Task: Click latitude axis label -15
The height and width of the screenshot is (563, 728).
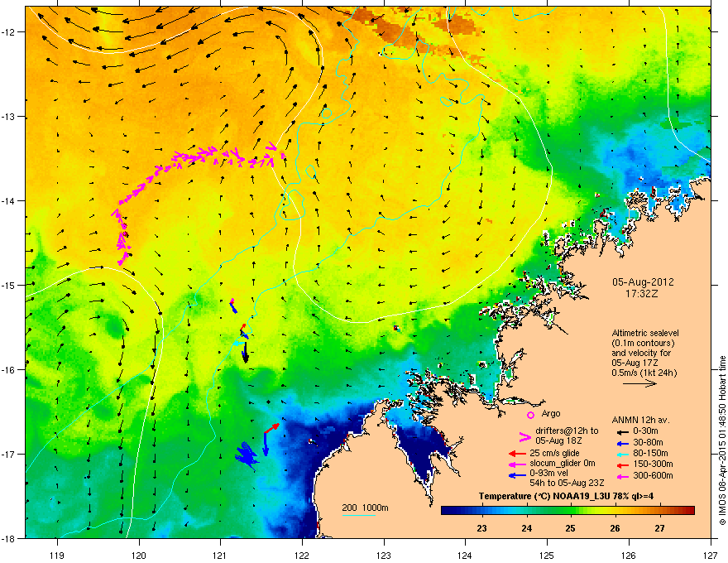Action: [10, 285]
